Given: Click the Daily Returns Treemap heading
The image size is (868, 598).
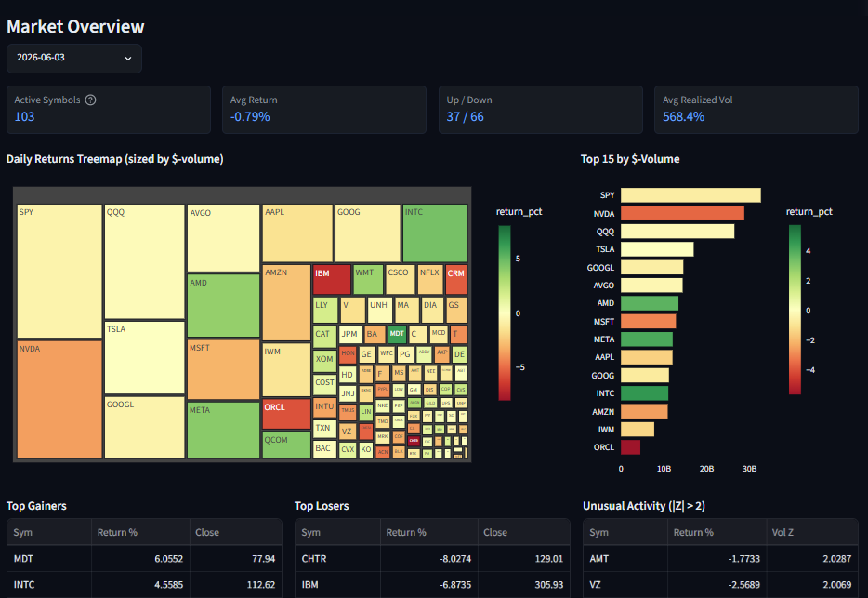Looking at the screenshot, I should point(114,159).
